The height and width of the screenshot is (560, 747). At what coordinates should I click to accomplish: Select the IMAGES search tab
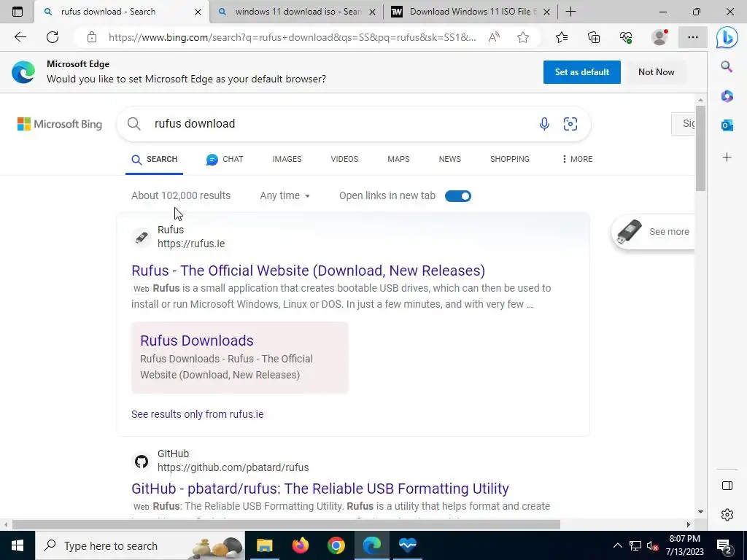287,159
